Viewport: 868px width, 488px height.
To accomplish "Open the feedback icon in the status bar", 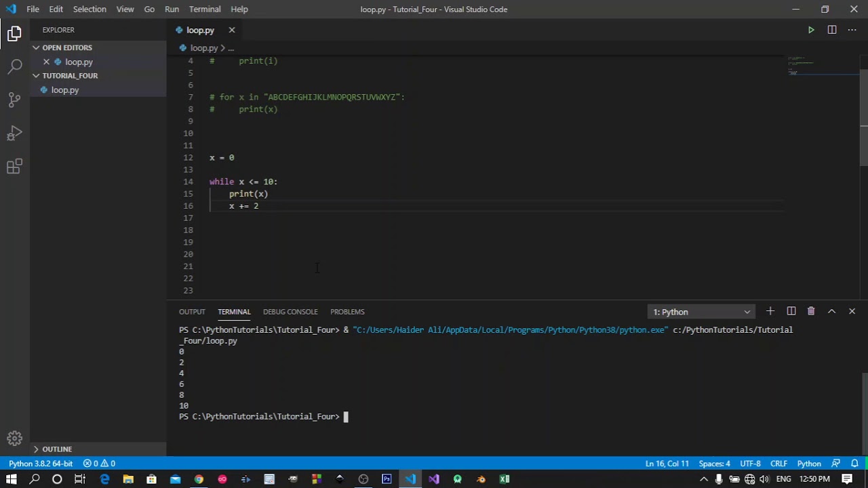I will [x=836, y=464].
